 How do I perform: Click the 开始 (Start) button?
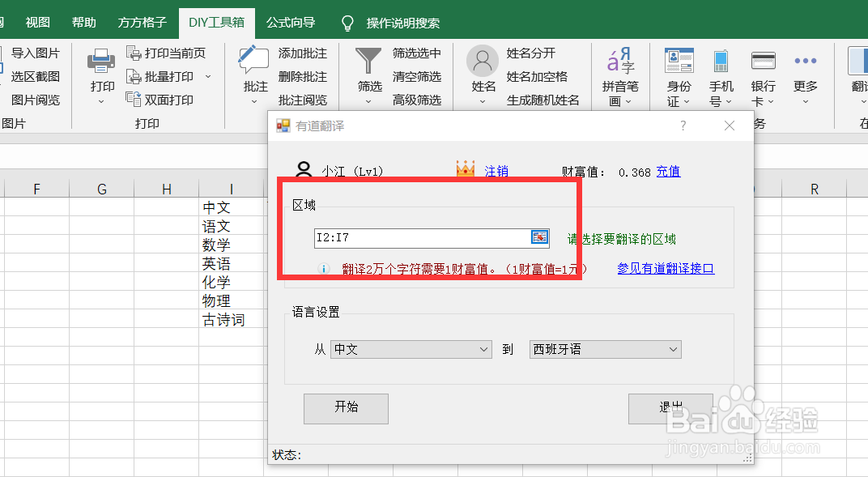click(x=346, y=408)
